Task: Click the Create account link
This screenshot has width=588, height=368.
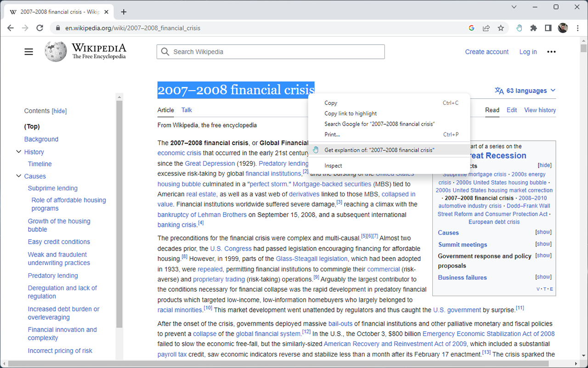Action: click(486, 52)
